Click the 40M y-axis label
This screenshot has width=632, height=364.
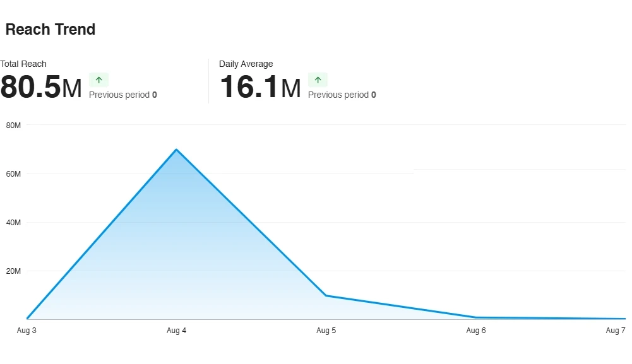(13, 223)
